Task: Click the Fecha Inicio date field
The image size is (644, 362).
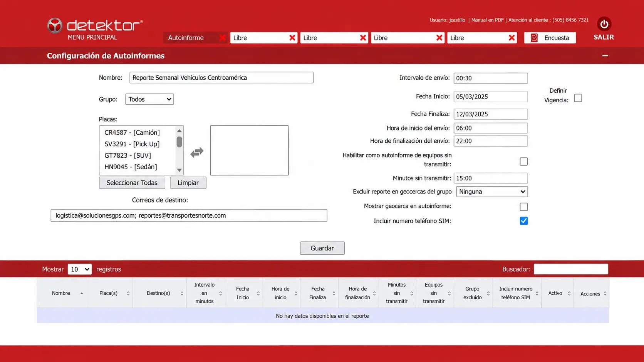Action: pyautogui.click(x=491, y=97)
